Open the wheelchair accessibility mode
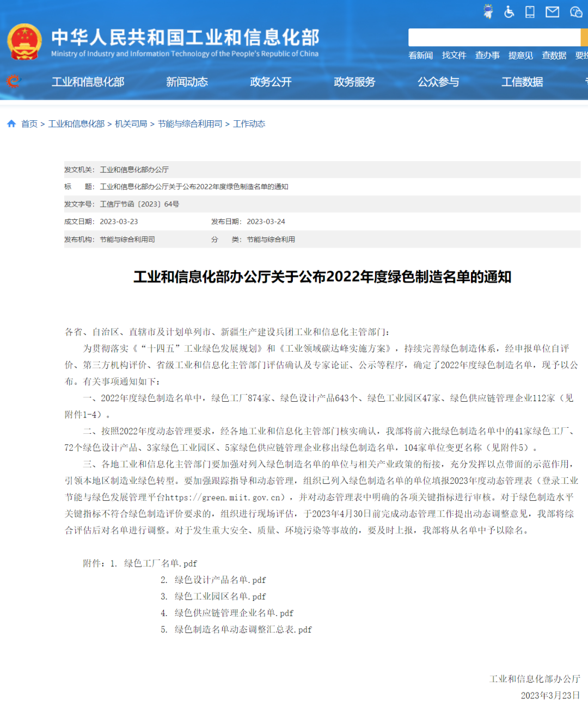 pos(509,11)
